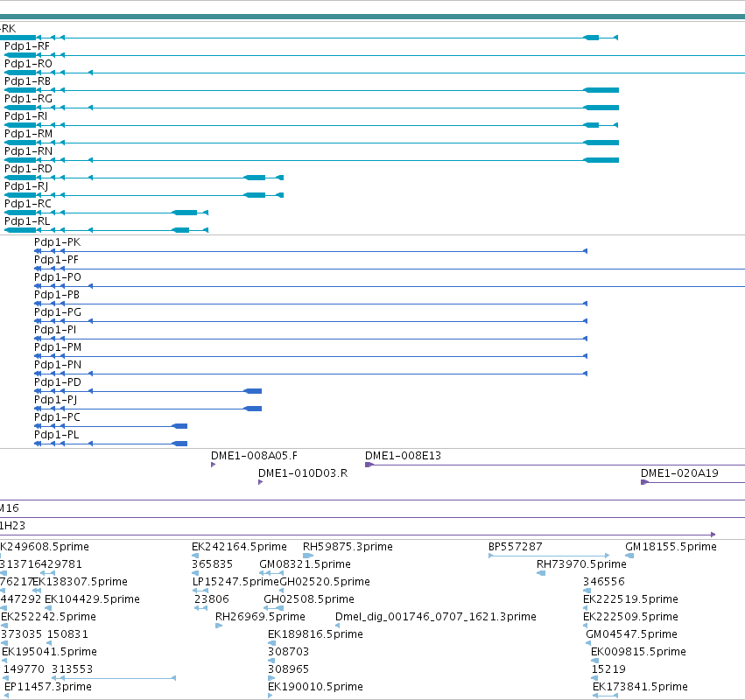Click the 346556 feature label
This screenshot has width=745, height=700.
point(604,582)
